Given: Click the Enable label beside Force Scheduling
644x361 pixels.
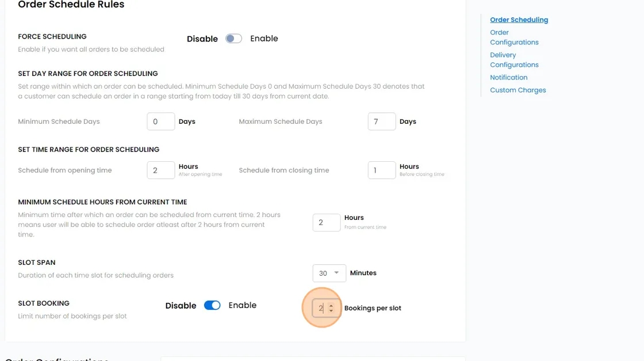Looking at the screenshot, I should click(264, 39).
